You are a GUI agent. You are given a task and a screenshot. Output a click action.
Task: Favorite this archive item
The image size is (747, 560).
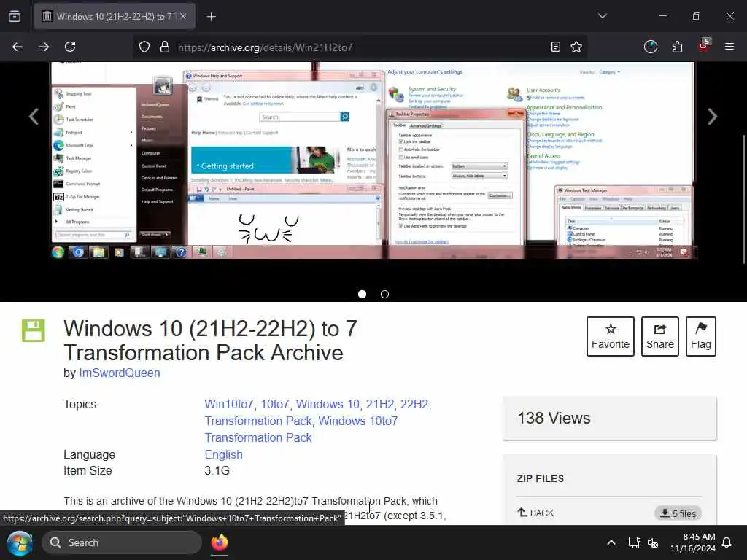[611, 336]
